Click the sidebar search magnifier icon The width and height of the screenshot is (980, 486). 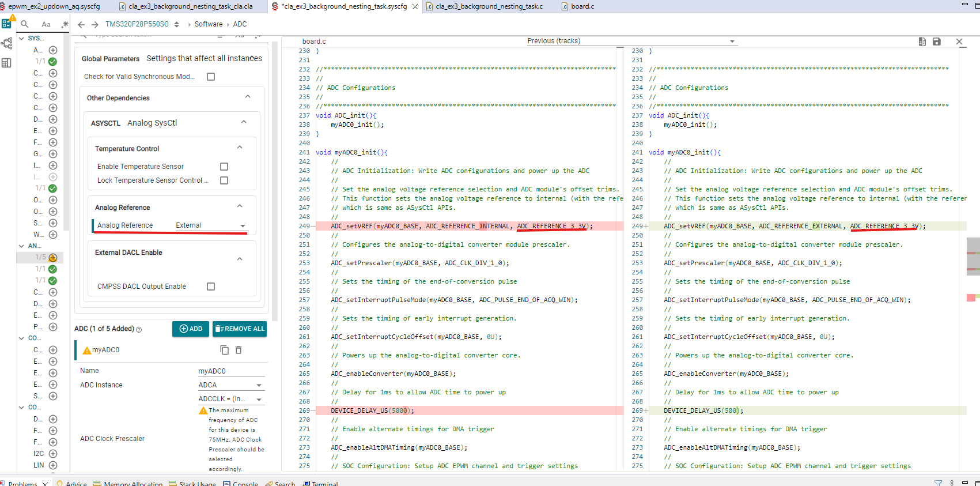pyautogui.click(x=25, y=24)
